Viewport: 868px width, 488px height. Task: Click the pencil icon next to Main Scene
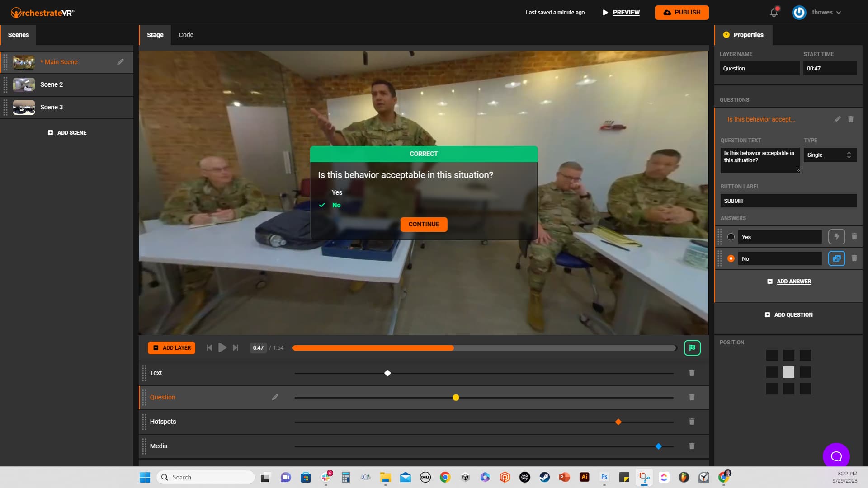120,62
